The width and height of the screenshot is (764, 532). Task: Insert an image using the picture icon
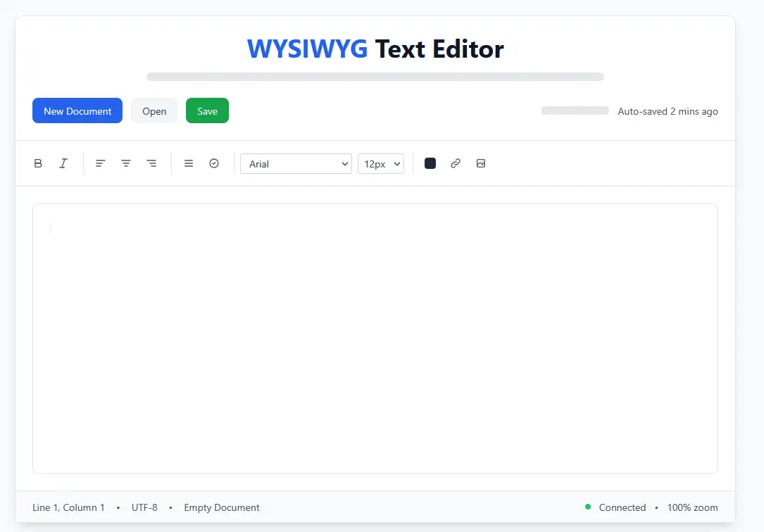click(481, 163)
